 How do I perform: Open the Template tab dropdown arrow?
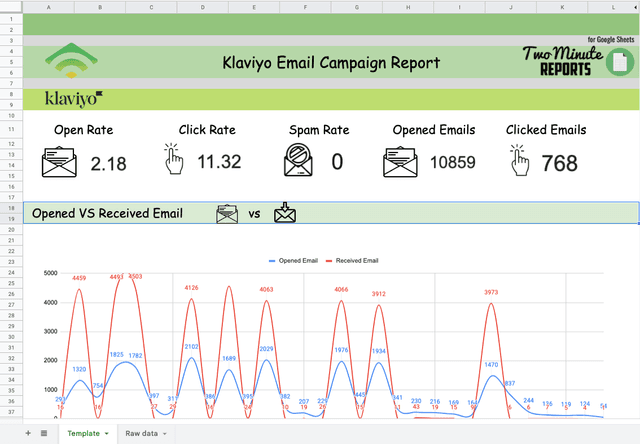pos(107,434)
